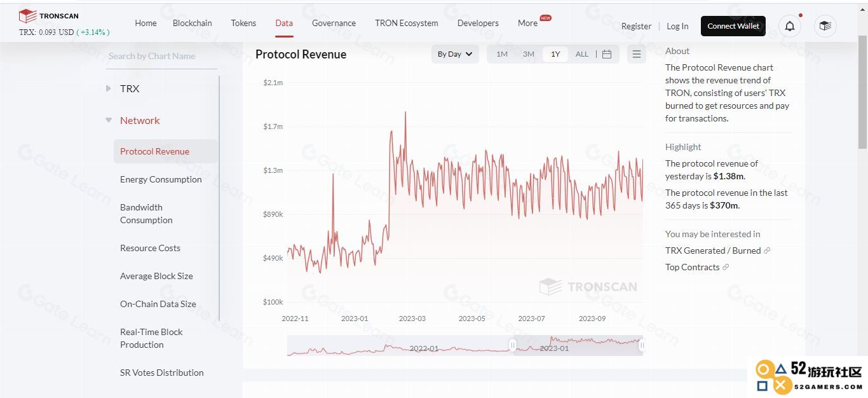Click the Register link
The image size is (868, 398).
coord(636,26)
